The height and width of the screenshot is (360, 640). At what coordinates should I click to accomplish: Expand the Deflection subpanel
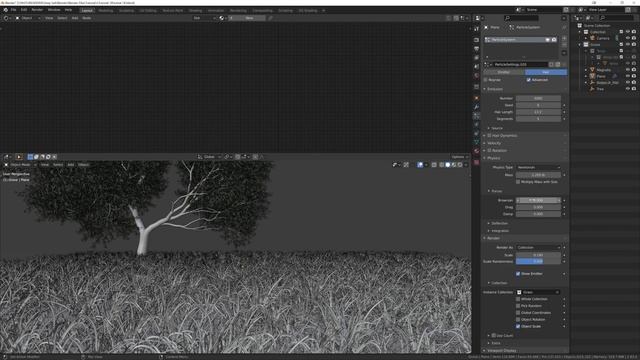pos(500,223)
